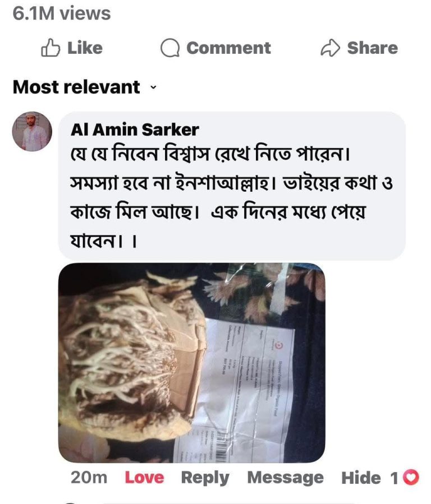
Task: Click the 6.1M views count
Action: pos(62,13)
